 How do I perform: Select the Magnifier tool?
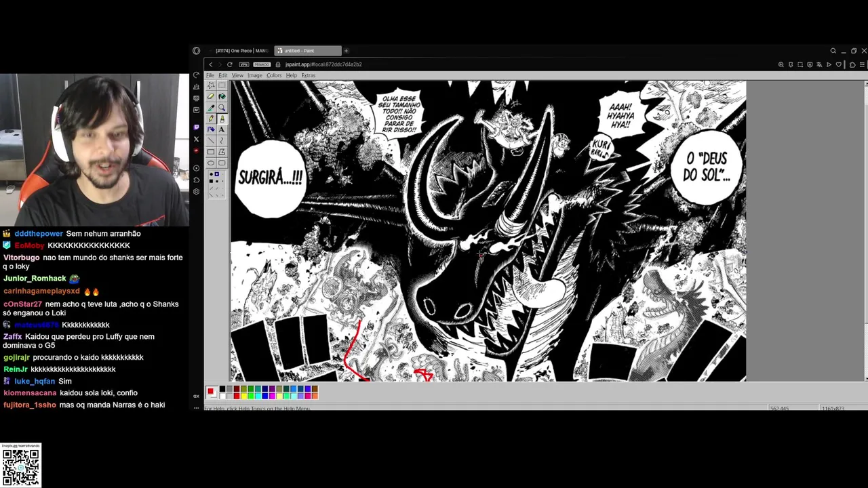click(222, 107)
